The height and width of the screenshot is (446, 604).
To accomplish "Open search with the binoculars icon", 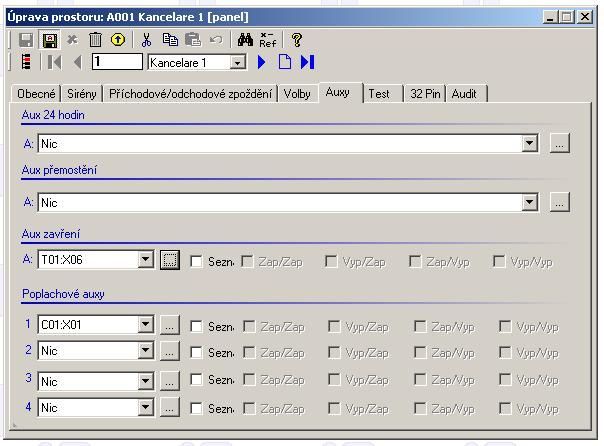I will 245,40.
